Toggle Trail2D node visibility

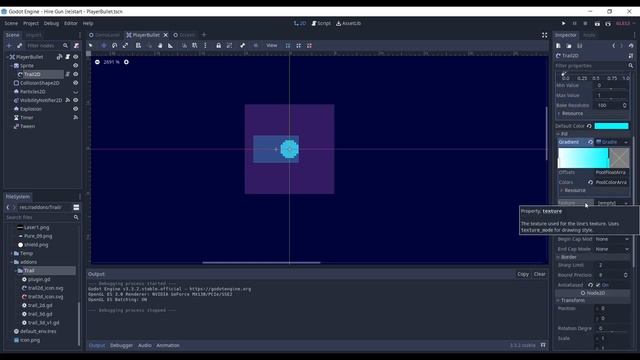tap(76, 74)
